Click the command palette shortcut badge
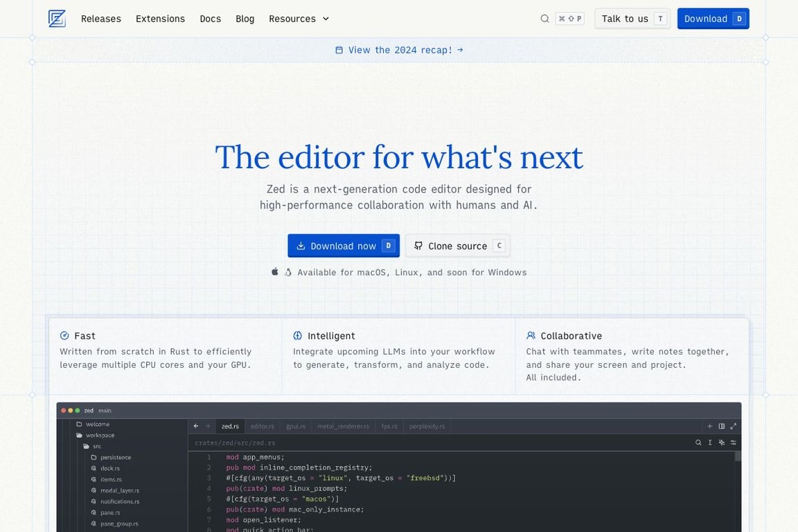The width and height of the screenshot is (798, 532). pos(569,19)
